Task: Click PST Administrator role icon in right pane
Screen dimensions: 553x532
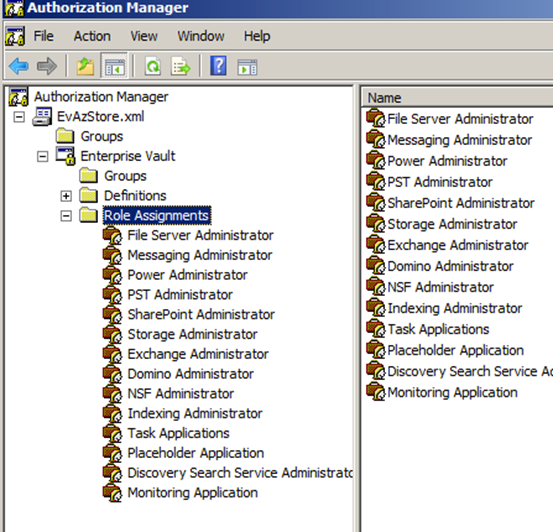Action: tap(376, 181)
